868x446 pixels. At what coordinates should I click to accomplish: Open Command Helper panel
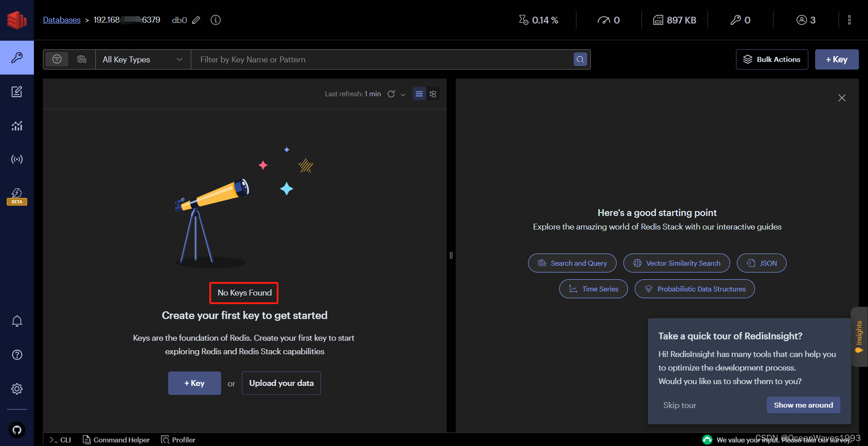[x=116, y=440]
